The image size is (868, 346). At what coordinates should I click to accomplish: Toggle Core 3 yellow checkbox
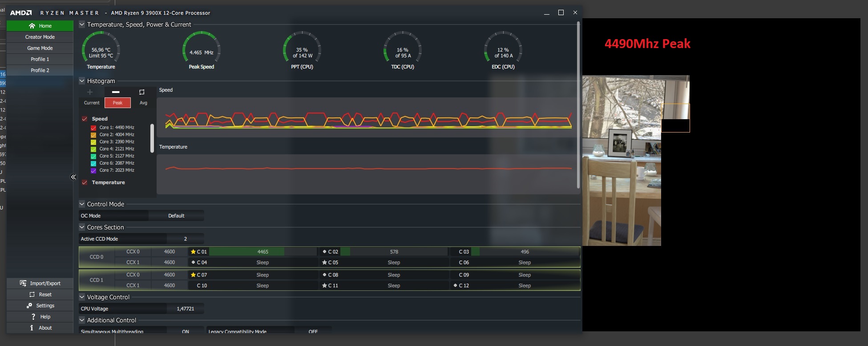point(93,142)
